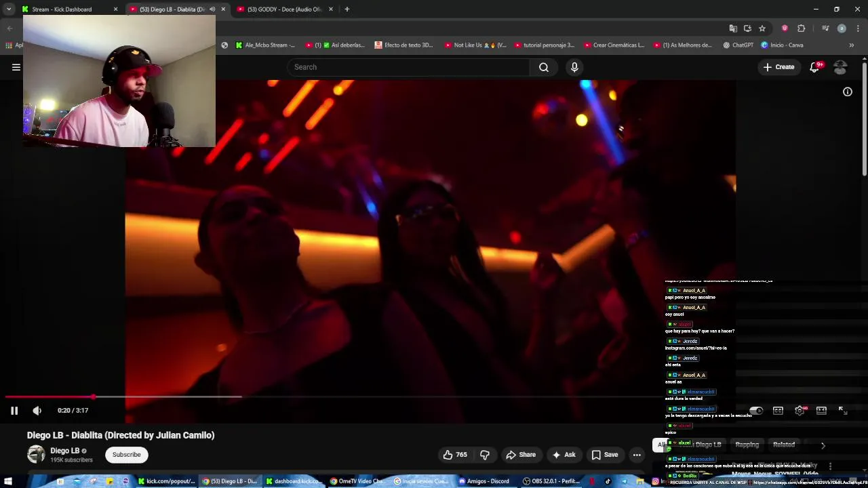Viewport: 868px width, 488px height.
Task: Translate this page icon in address bar
Action: tap(733, 28)
